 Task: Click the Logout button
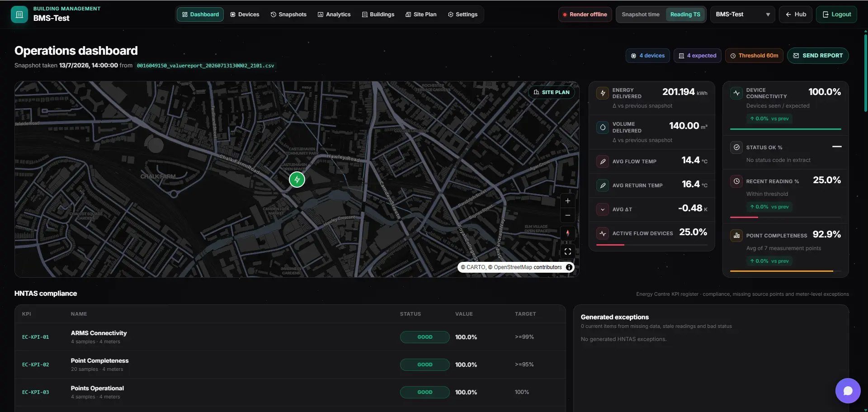836,14
